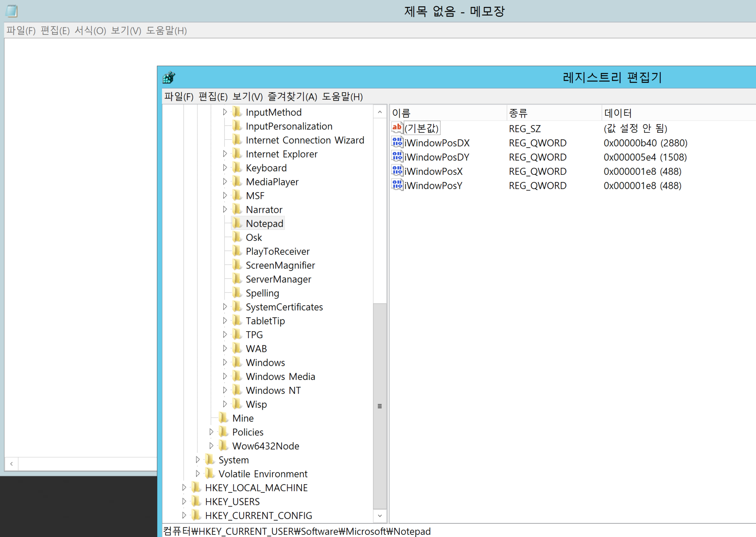Screen dimensions: 756x537
Task: Expand the Windows NT node
Action: coord(226,390)
